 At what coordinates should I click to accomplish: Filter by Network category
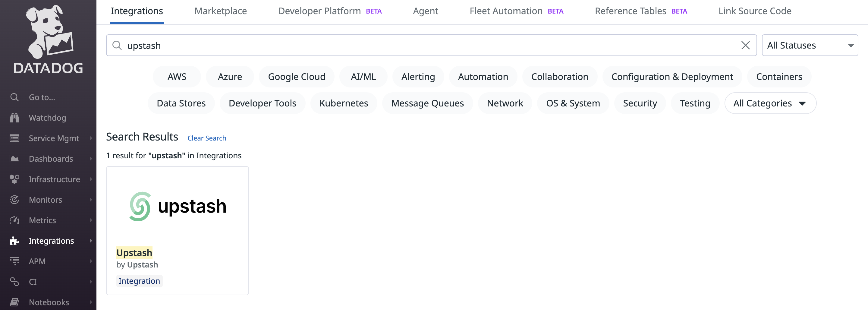pos(505,103)
